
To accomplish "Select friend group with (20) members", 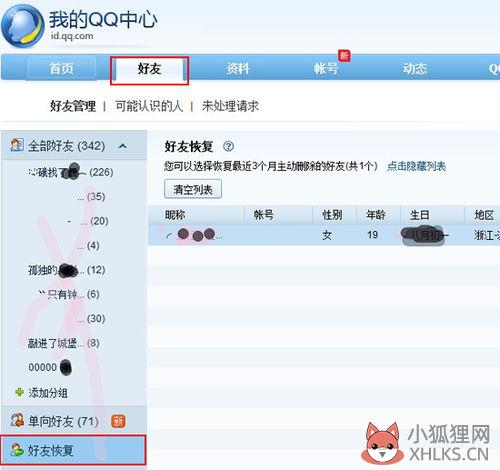I will (x=88, y=221).
